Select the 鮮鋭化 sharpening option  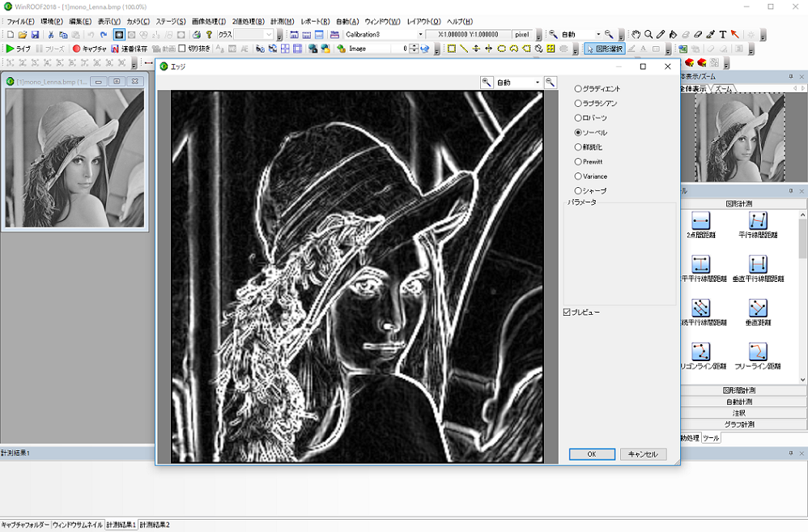589,147
